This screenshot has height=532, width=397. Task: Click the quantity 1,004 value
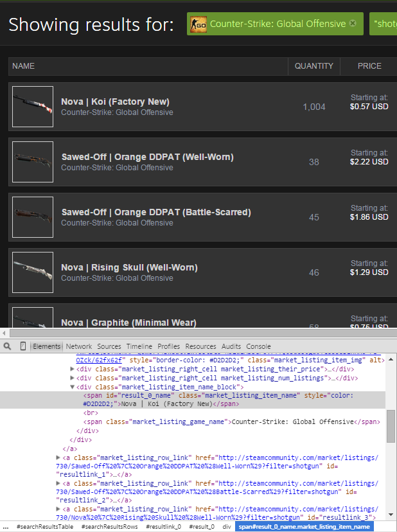click(314, 107)
